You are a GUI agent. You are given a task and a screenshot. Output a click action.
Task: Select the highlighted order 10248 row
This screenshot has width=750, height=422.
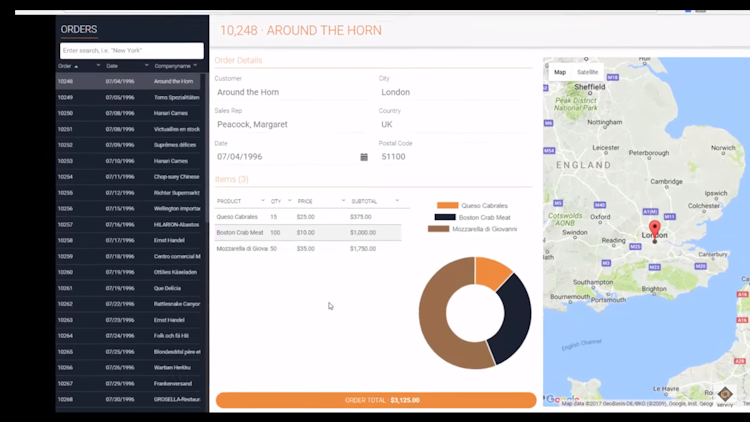pyautogui.click(x=129, y=81)
